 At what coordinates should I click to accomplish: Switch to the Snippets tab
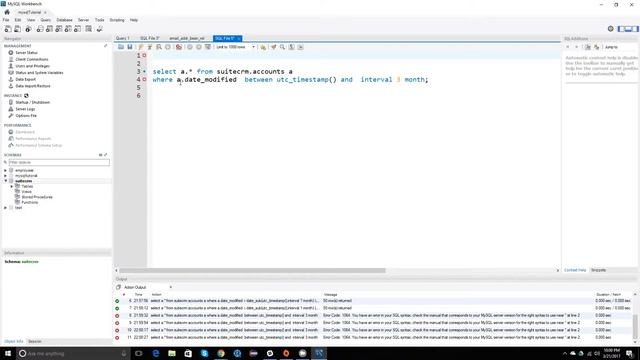598,270
